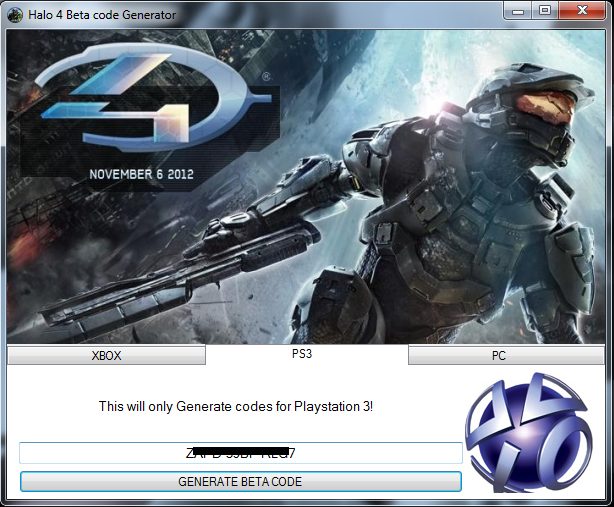The image size is (614, 507).
Task: Click the Halo app icon in title bar
Action: tap(15, 15)
